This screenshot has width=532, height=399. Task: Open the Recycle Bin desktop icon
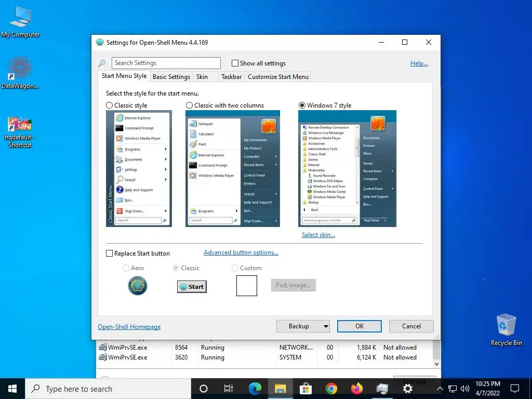(x=506, y=330)
